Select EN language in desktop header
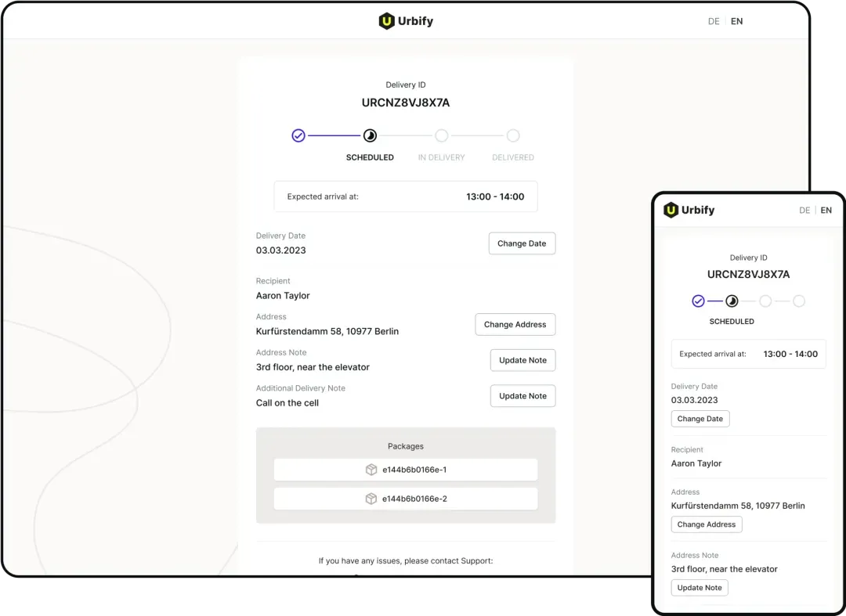The height and width of the screenshot is (616, 846). (x=736, y=22)
